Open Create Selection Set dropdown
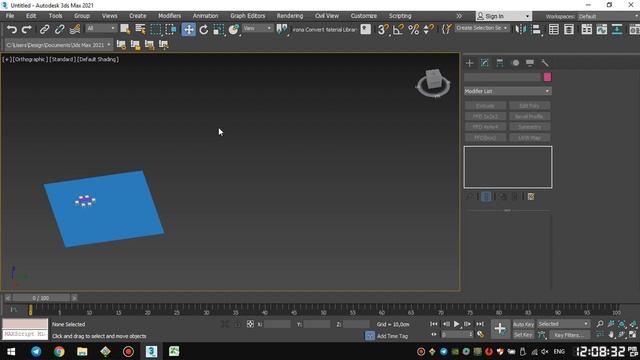Screen dimensions: 640x360 click(x=482, y=28)
